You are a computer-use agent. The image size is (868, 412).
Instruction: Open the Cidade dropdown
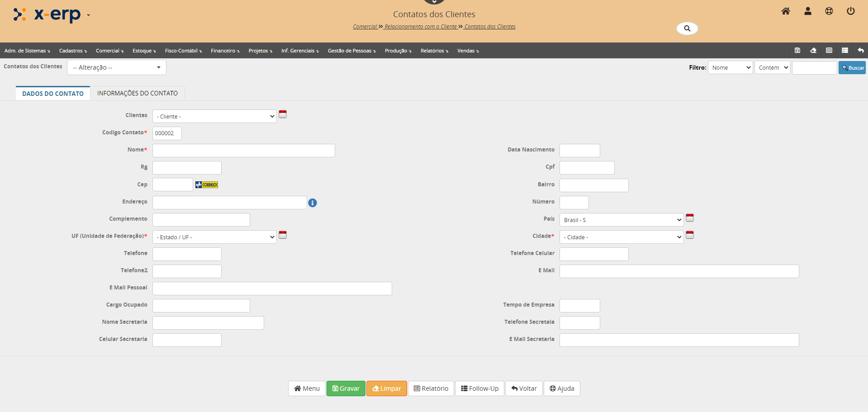pyautogui.click(x=621, y=237)
